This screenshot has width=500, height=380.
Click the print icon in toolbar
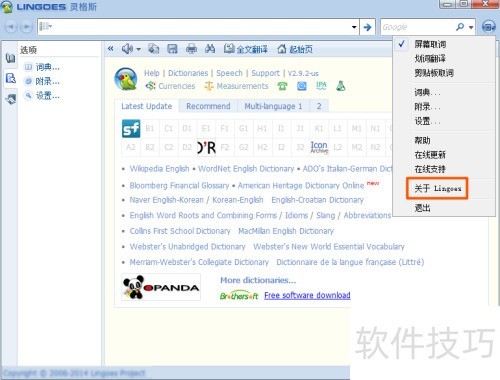coord(191,49)
